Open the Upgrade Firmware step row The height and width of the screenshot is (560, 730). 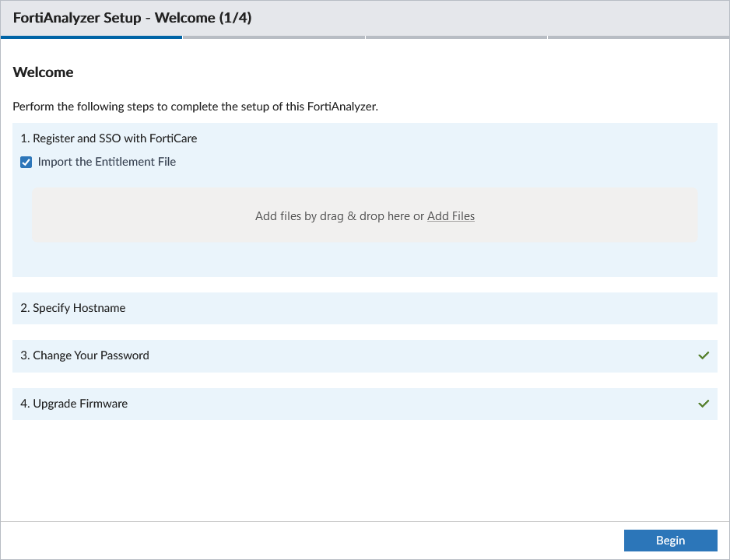click(x=80, y=404)
